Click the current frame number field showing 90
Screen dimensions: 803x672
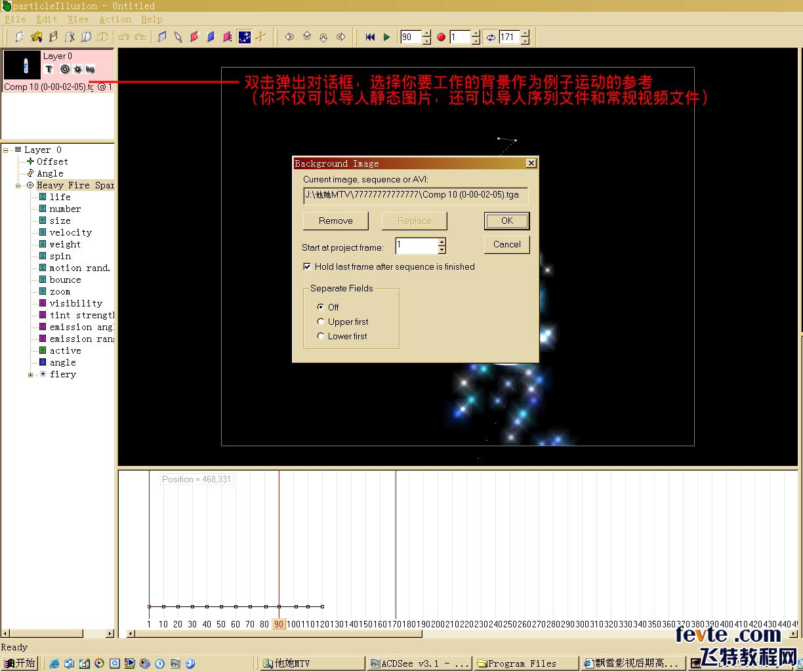[x=411, y=37]
